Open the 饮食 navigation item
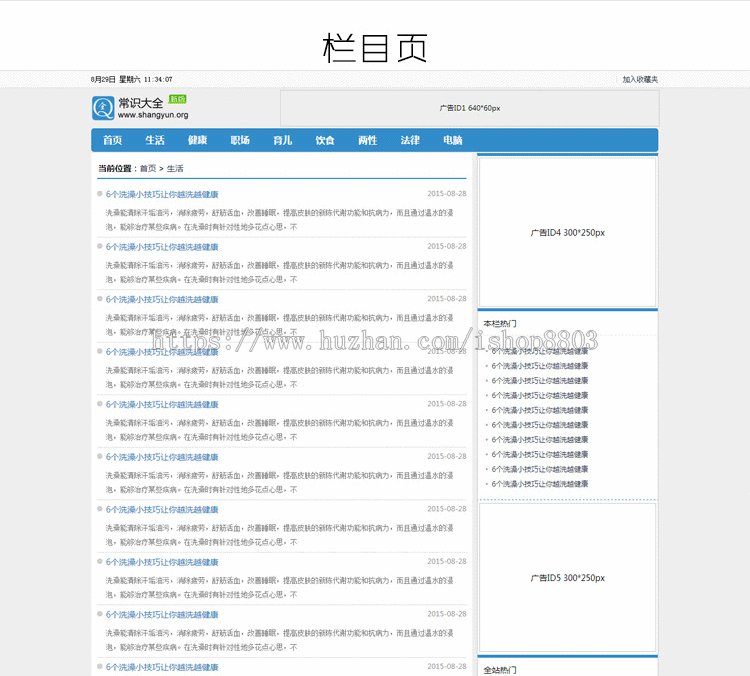The height and width of the screenshot is (676, 750). tap(325, 140)
